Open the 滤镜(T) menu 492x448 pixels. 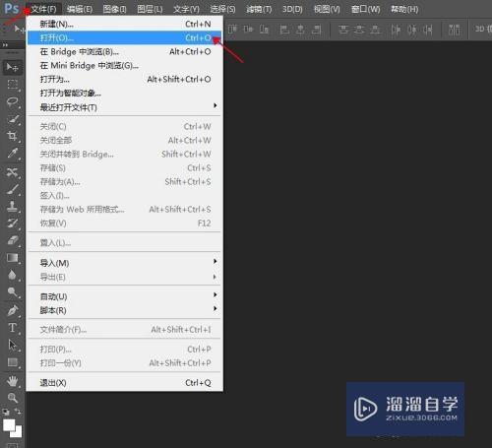(259, 9)
